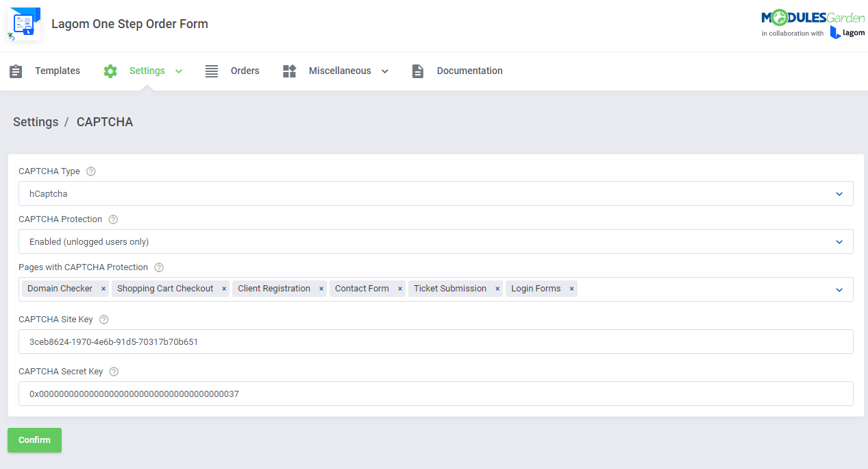Click the Miscellaneous widgets icon
The image size is (868, 469).
pyautogui.click(x=289, y=71)
